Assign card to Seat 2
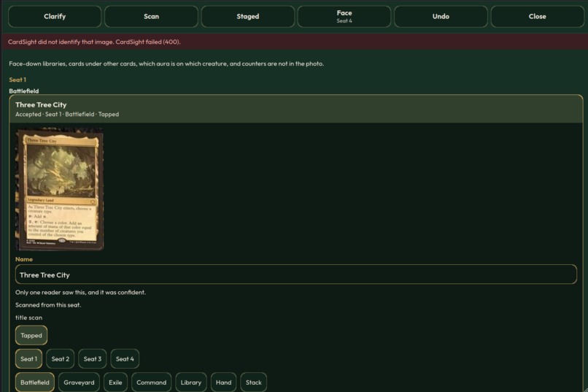The height and width of the screenshot is (392, 588). click(x=61, y=359)
